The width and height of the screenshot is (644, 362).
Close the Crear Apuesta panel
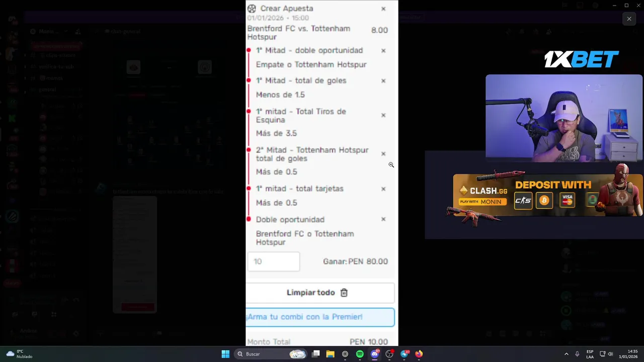pos(383,9)
